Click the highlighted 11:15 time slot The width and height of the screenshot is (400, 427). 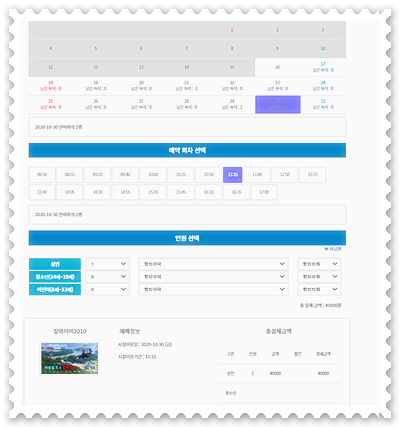tap(233, 175)
